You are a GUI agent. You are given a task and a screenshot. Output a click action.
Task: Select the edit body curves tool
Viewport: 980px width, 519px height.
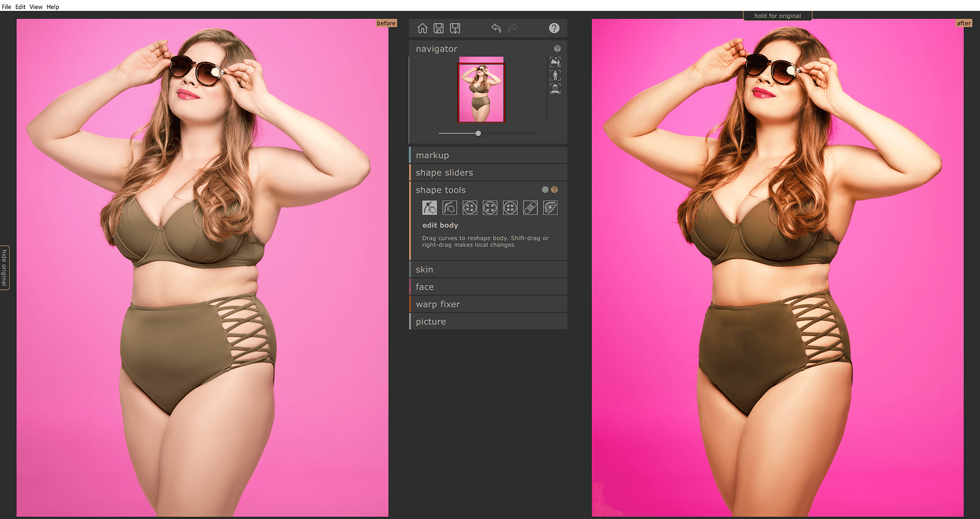[429, 208]
